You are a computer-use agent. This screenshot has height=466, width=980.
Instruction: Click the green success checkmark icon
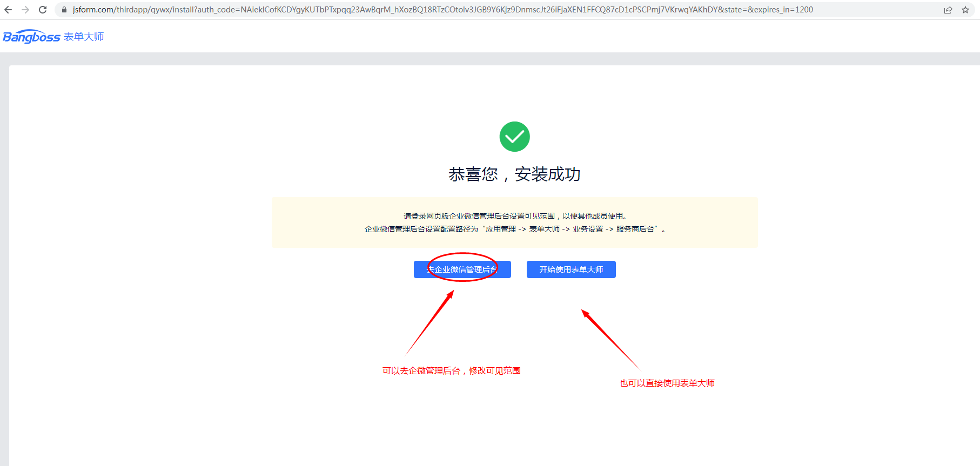click(514, 137)
